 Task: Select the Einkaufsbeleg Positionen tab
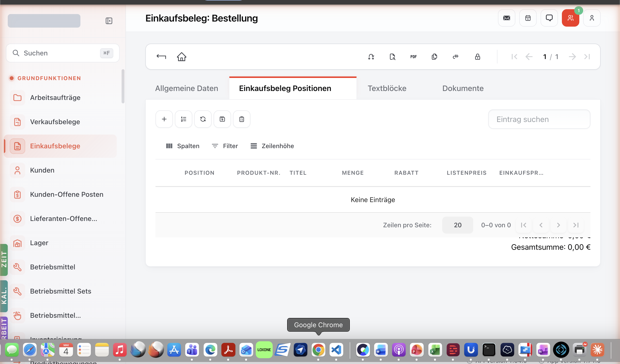[x=293, y=88]
